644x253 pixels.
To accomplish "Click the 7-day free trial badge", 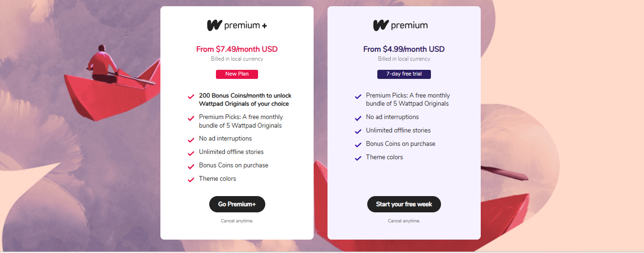I will pos(404,74).
